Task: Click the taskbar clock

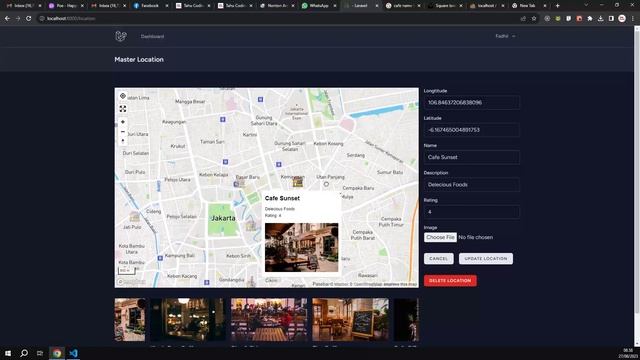Action: pyautogui.click(x=628, y=353)
